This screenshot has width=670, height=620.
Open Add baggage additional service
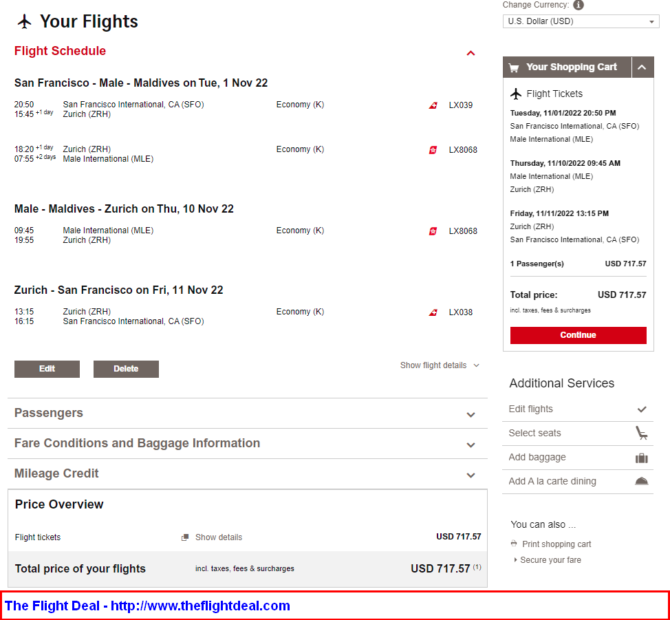point(578,458)
